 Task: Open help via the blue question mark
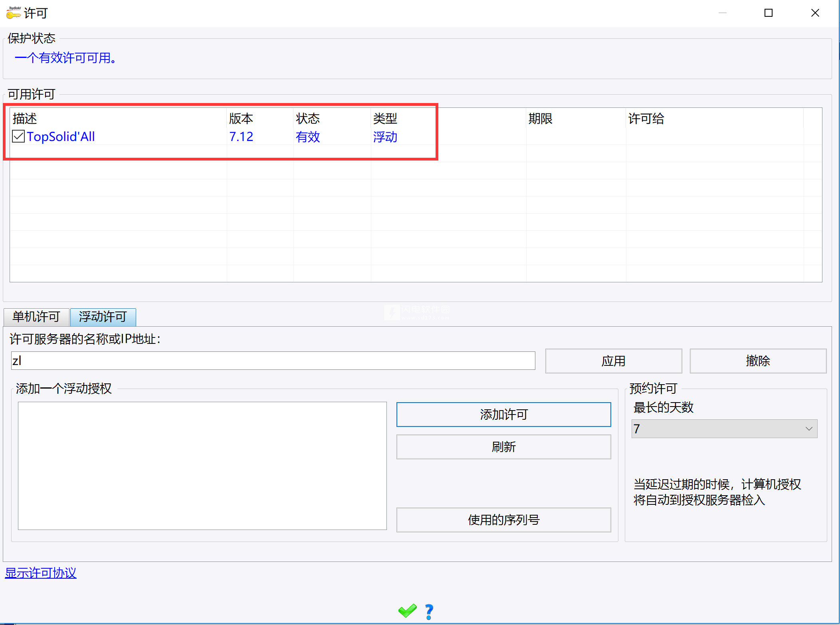click(429, 611)
